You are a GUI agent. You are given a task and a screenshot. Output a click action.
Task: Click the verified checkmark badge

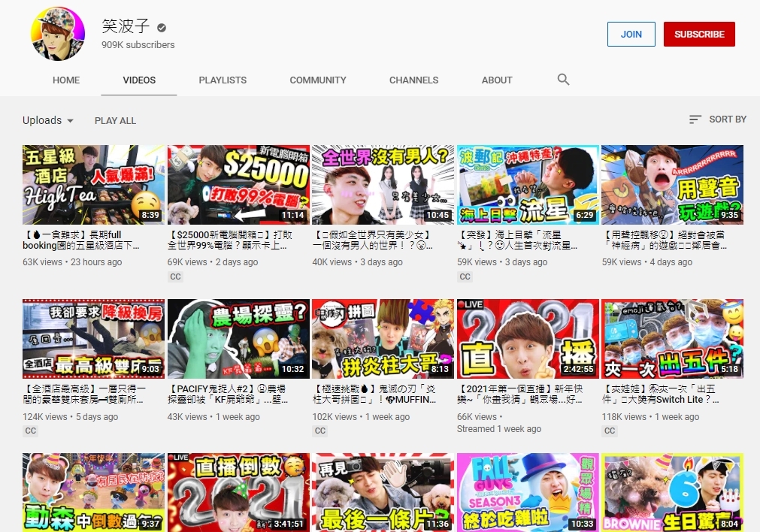(162, 28)
